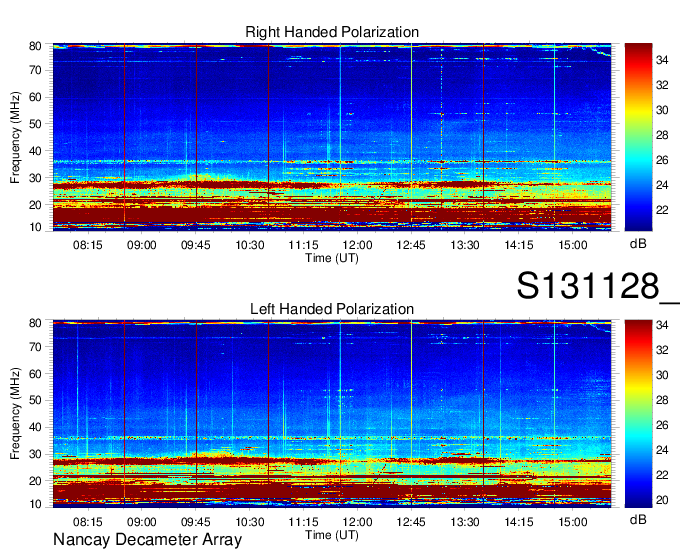Viewport: 680px width, 552px height.
Task: Click 30 MHz tick on right-handed plot
Action: tap(35, 178)
